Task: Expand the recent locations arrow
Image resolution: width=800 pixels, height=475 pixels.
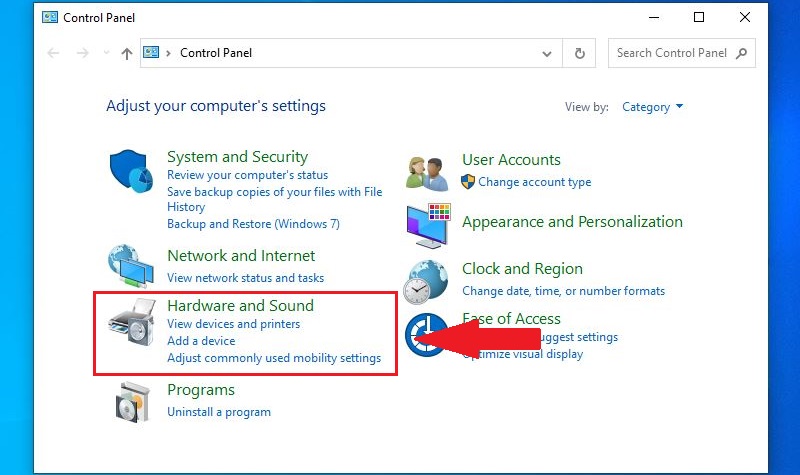Action: pyautogui.click(x=106, y=52)
